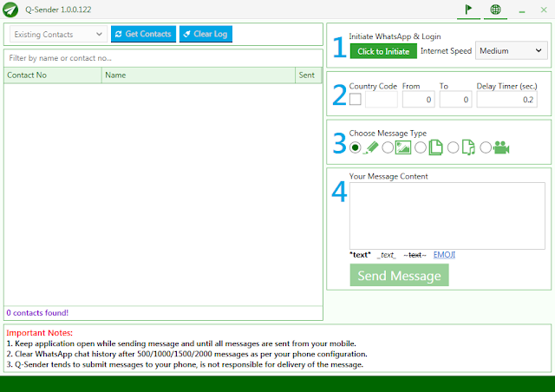
Task: Click the Click to Initiate button
Action: coord(383,51)
